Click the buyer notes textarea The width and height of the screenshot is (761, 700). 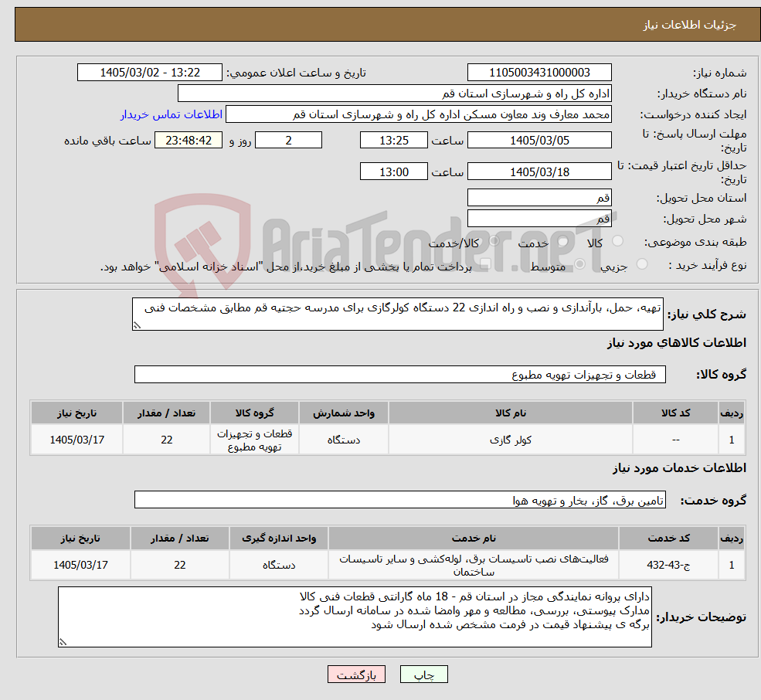coord(355,617)
